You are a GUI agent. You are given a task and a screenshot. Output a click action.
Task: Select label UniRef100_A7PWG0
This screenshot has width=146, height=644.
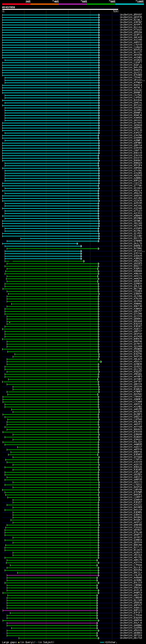click(131, 82)
